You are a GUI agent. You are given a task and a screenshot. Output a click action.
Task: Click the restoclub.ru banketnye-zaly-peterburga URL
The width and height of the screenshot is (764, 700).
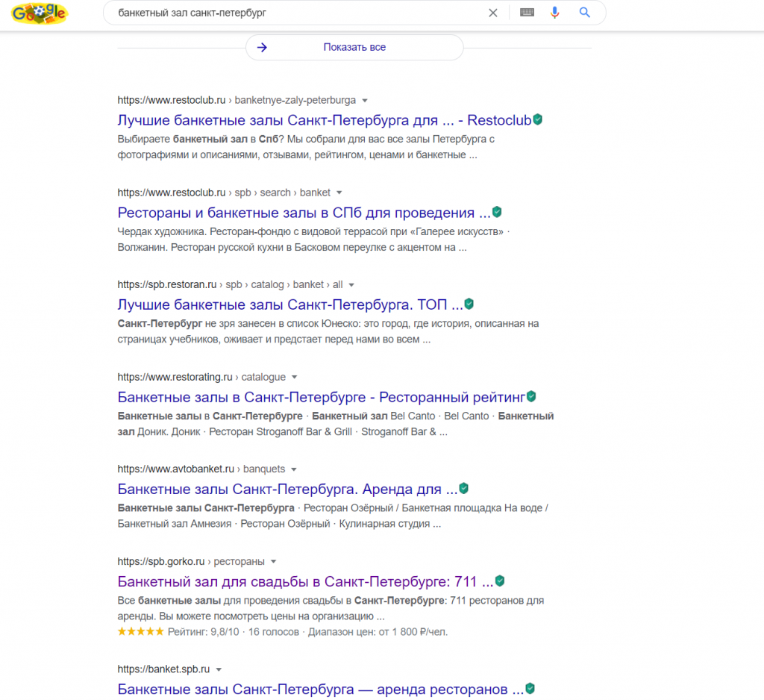click(x=237, y=101)
